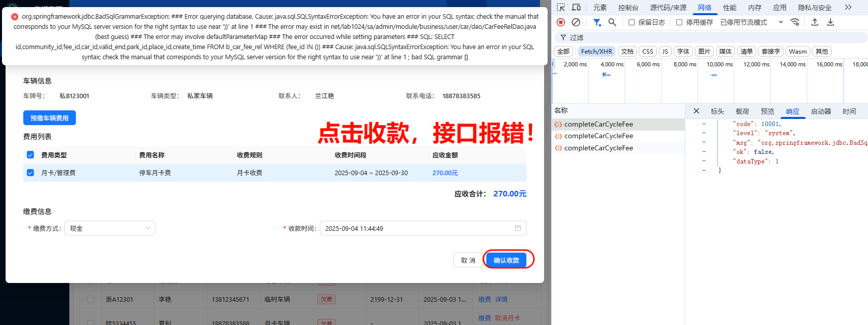
Task: Click the phone number 13812345671 cell
Action: coord(230,299)
